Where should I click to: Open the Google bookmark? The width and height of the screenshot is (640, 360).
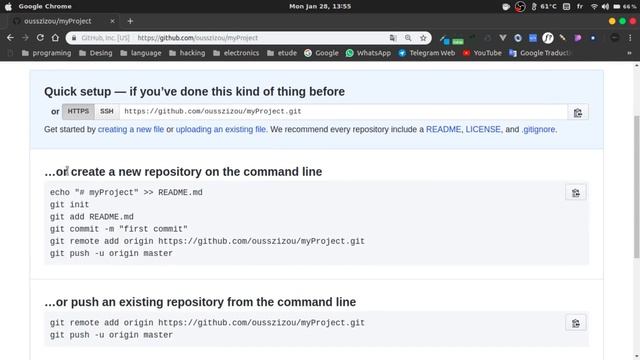[321, 53]
